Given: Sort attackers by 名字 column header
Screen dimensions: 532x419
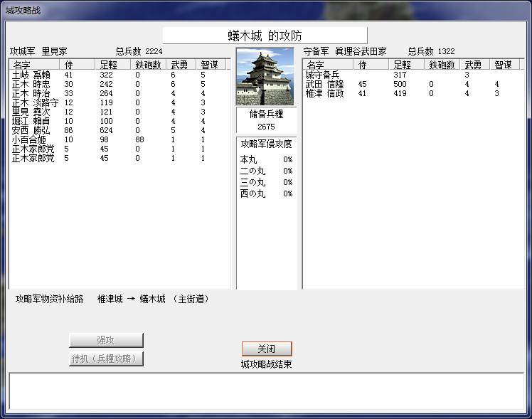Looking at the screenshot, I should click(x=34, y=65).
